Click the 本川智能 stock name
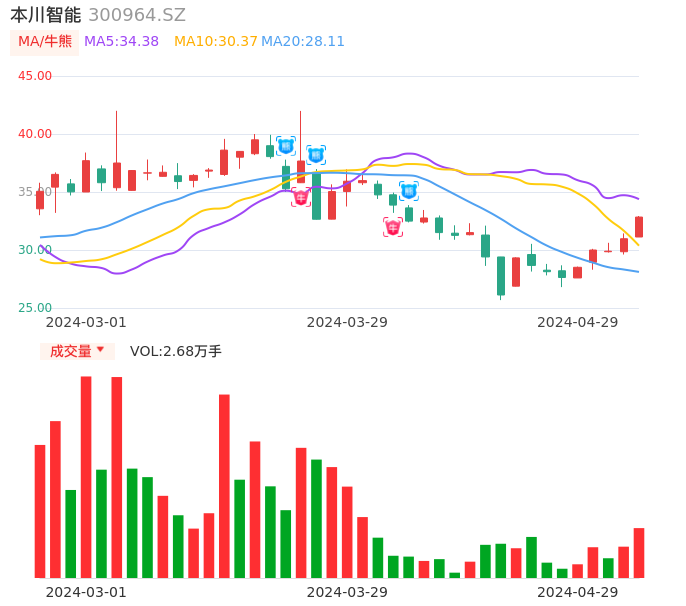Screen dimensions: 686x606 click(45, 15)
